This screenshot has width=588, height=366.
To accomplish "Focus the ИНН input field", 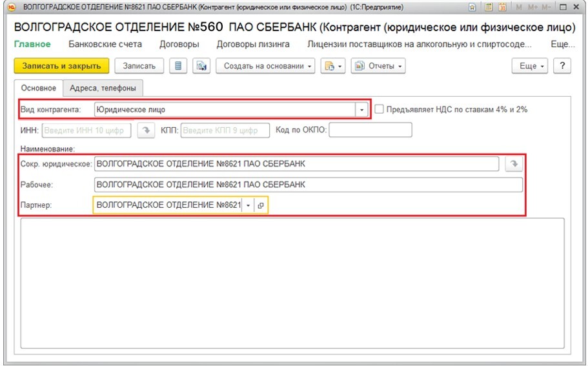I will [x=86, y=130].
